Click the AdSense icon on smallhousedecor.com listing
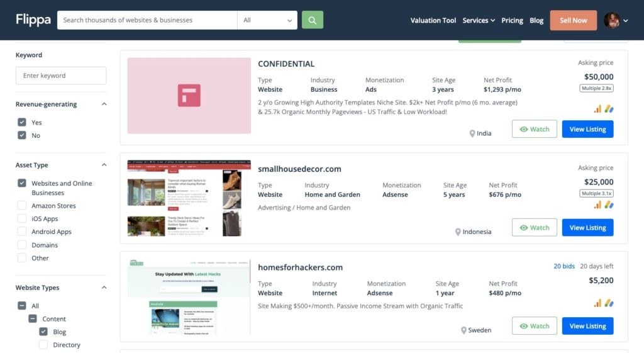This screenshot has width=644, height=353. (x=609, y=205)
